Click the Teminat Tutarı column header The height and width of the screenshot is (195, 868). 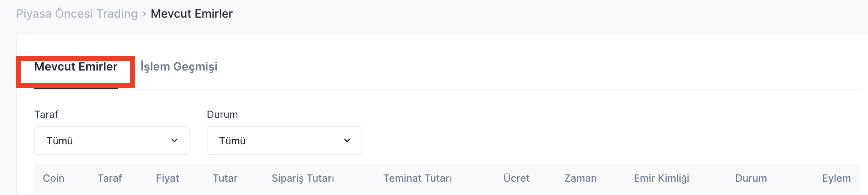(x=417, y=178)
